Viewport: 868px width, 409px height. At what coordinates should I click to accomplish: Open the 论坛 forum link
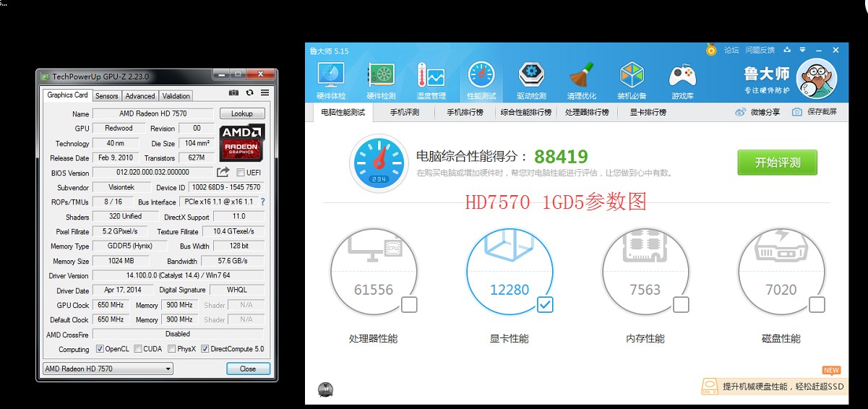coord(731,50)
